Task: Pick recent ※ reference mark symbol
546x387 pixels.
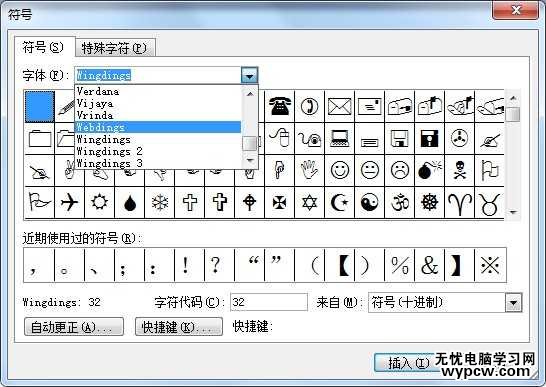Action: click(x=490, y=265)
